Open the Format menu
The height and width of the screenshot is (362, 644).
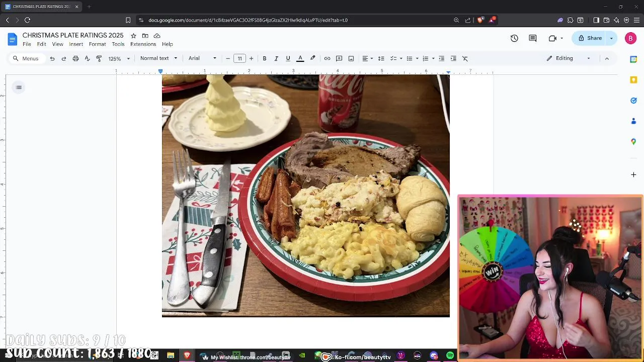click(97, 44)
